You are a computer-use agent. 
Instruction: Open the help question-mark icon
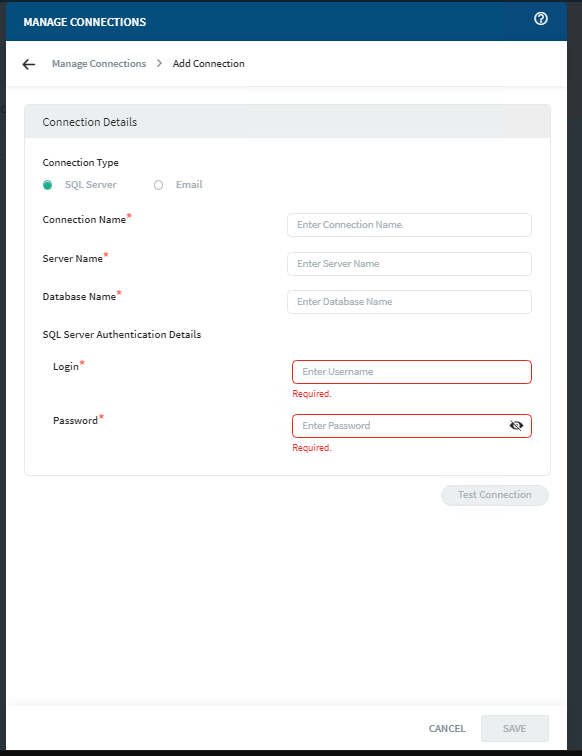[541, 19]
